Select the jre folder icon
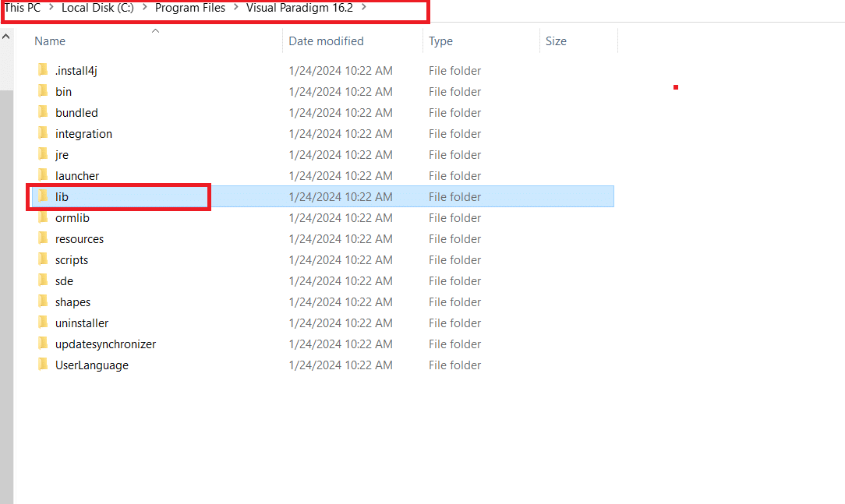The image size is (845, 504). [x=43, y=154]
